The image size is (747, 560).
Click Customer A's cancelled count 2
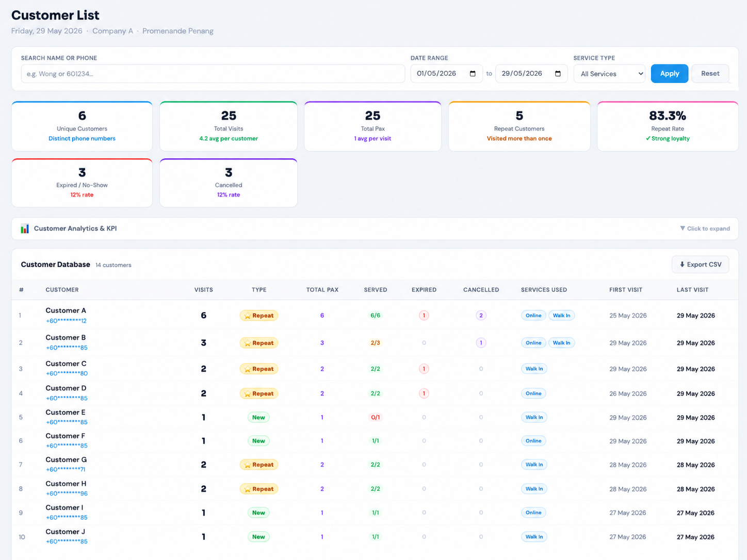[x=481, y=316]
